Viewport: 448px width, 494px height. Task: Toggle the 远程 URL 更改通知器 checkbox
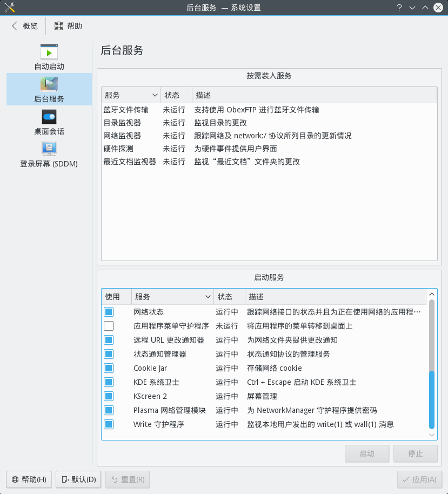[x=109, y=340]
